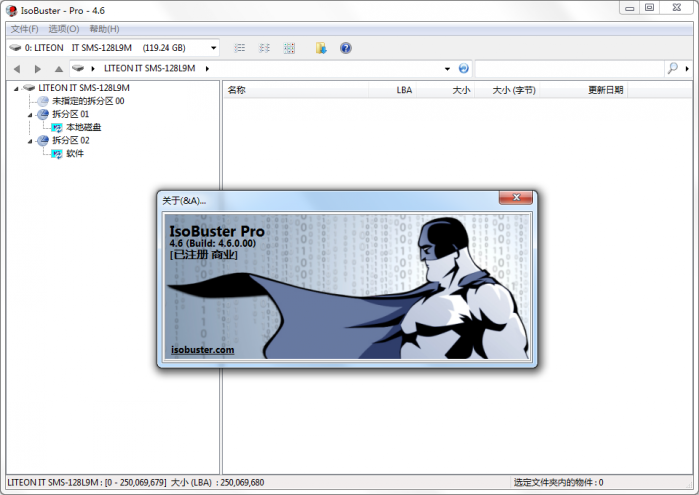This screenshot has width=699, height=495.
Task: Sort by the 大小 (字节) column header
Action: pyautogui.click(x=506, y=90)
